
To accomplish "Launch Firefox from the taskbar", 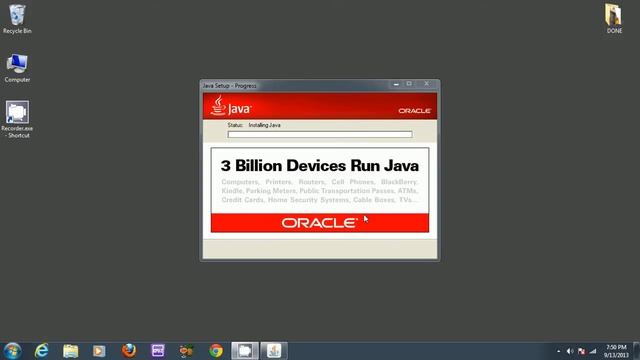I will pos(129,351).
